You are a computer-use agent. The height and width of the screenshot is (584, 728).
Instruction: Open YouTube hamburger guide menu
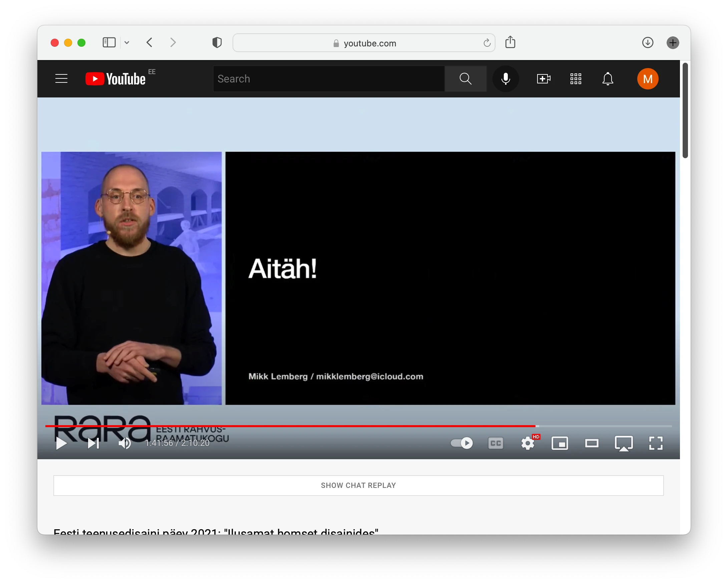click(x=61, y=79)
